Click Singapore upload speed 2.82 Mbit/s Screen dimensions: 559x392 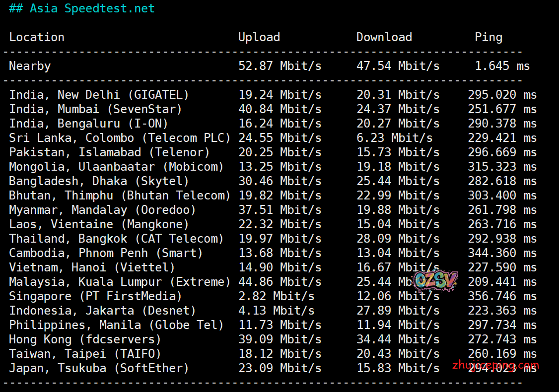[x=276, y=296]
